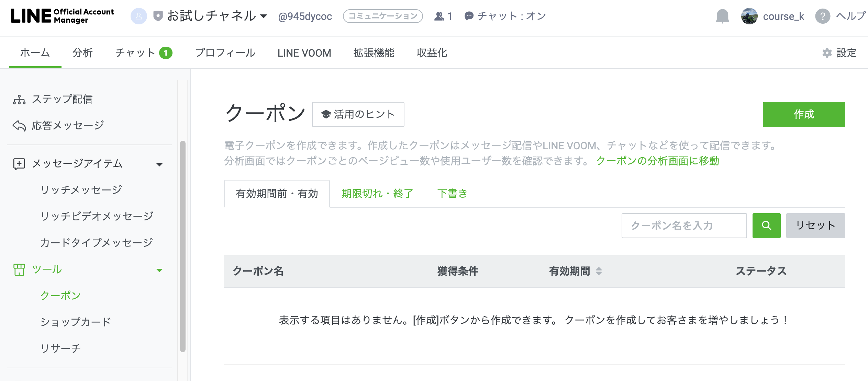
Task: Click the 応答メッセージ reply arrow icon
Action: (x=19, y=126)
